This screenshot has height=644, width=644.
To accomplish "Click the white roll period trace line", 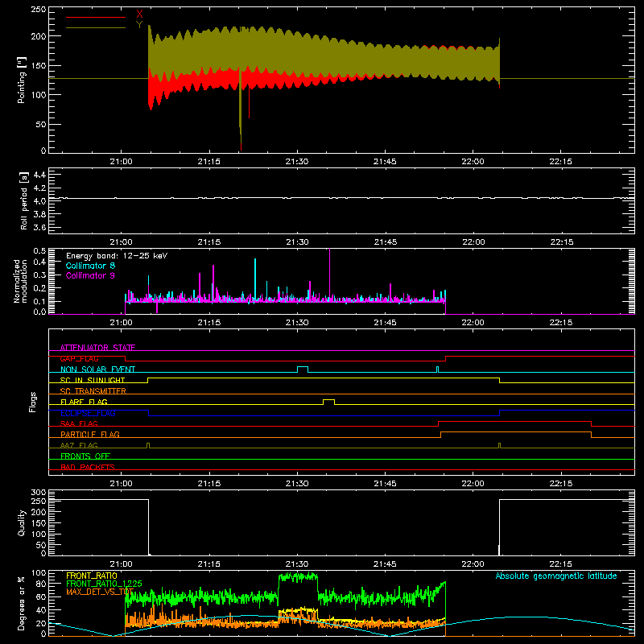I will click(341, 198).
